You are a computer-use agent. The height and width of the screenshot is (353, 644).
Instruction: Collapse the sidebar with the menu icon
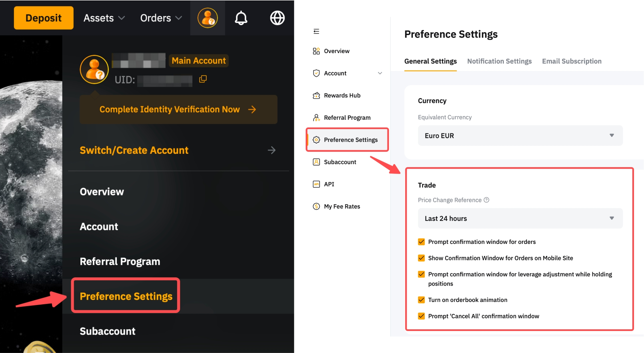[x=316, y=31]
